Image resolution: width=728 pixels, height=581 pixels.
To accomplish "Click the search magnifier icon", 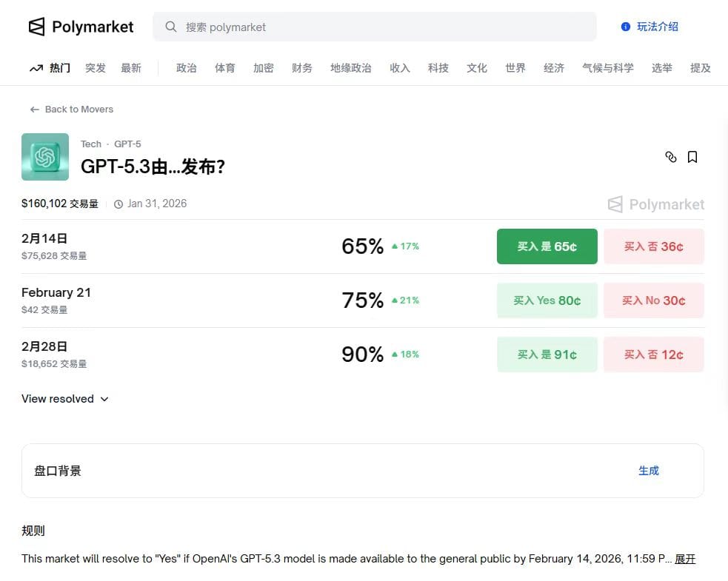I will tap(171, 27).
